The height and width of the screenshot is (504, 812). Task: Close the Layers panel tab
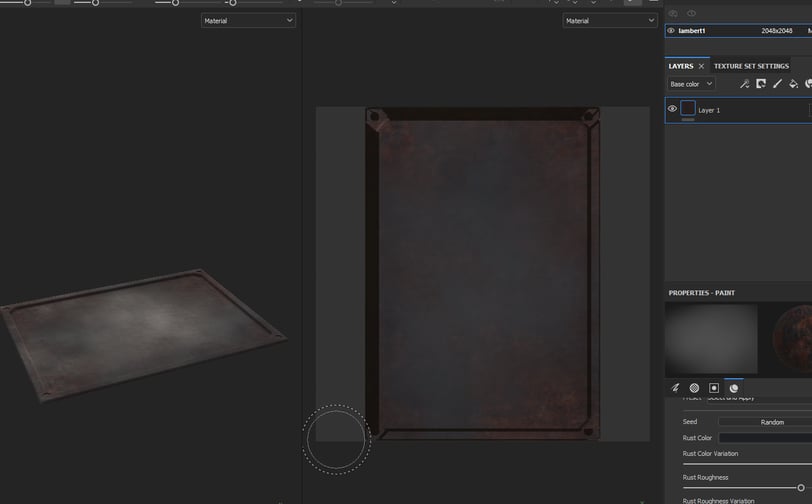701,66
